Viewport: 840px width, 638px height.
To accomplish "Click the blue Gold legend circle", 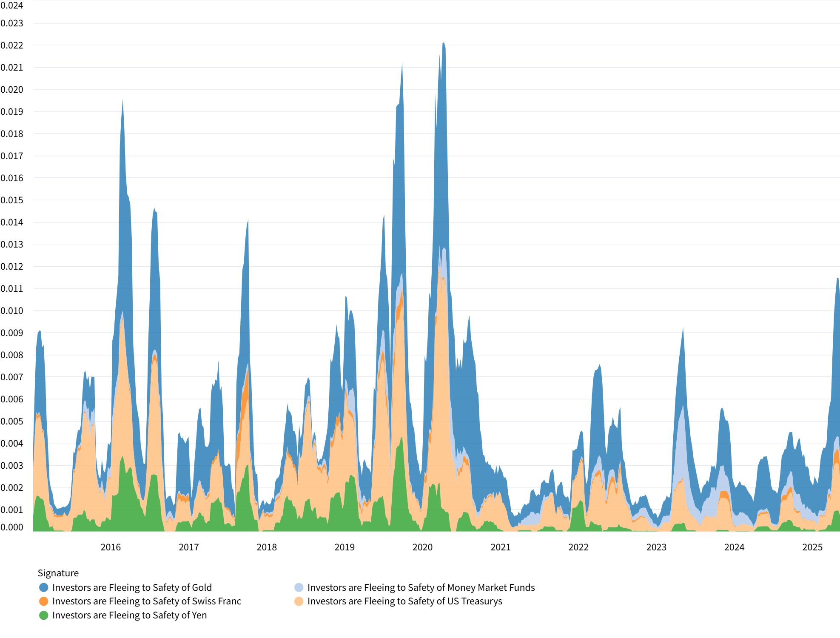I will (43, 587).
